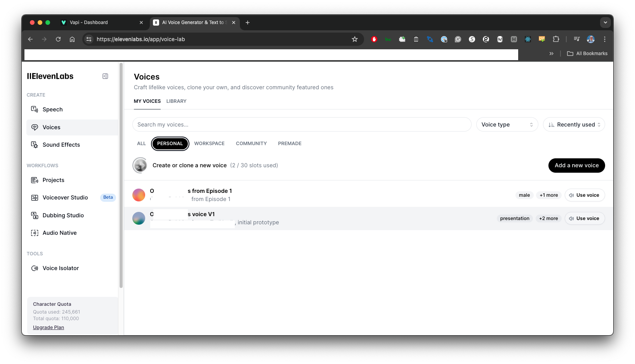
Task: Open the Voice Isolator tool
Action: pyautogui.click(x=72, y=268)
